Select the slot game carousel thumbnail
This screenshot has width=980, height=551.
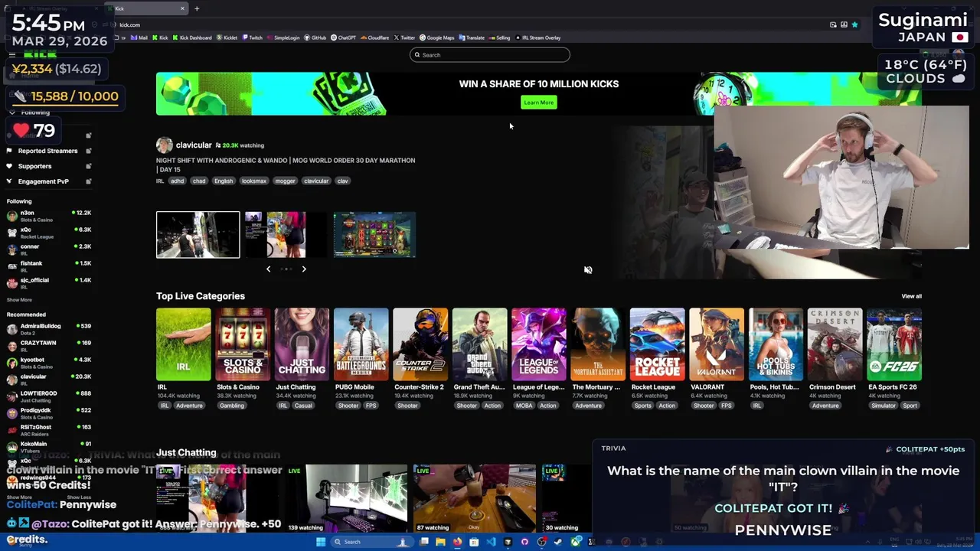click(x=374, y=235)
